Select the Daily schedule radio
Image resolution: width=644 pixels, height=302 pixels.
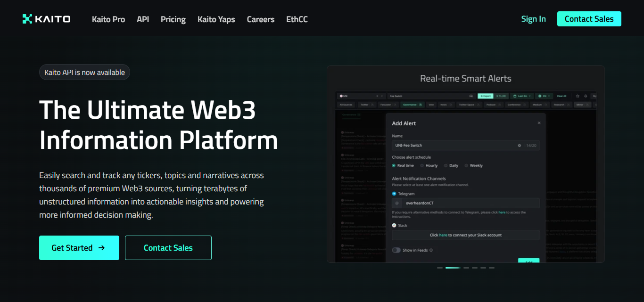(446, 165)
